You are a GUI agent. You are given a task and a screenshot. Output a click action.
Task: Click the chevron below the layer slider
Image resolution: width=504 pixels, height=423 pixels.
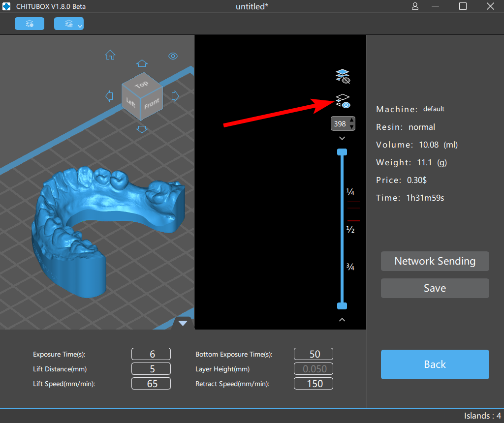pyautogui.click(x=342, y=320)
